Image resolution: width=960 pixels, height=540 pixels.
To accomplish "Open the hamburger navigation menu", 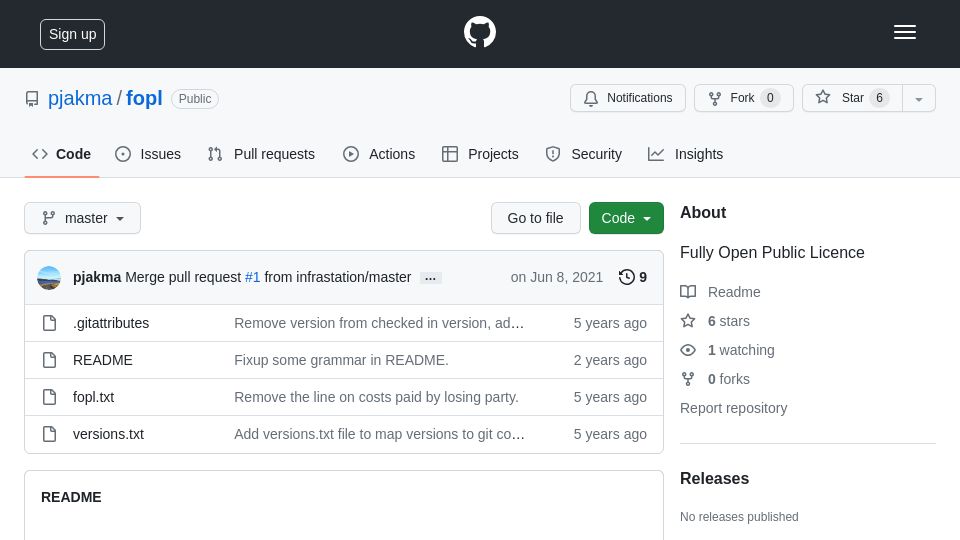I will click(x=904, y=32).
